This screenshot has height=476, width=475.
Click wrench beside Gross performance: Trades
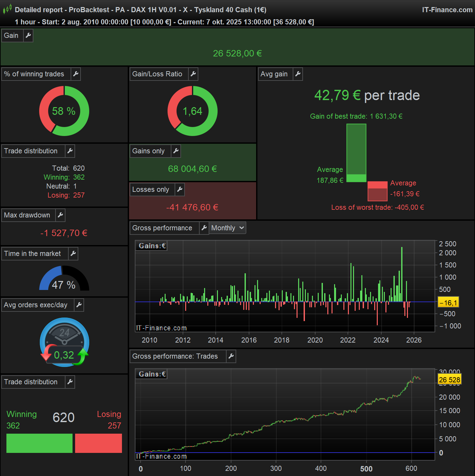231,356
